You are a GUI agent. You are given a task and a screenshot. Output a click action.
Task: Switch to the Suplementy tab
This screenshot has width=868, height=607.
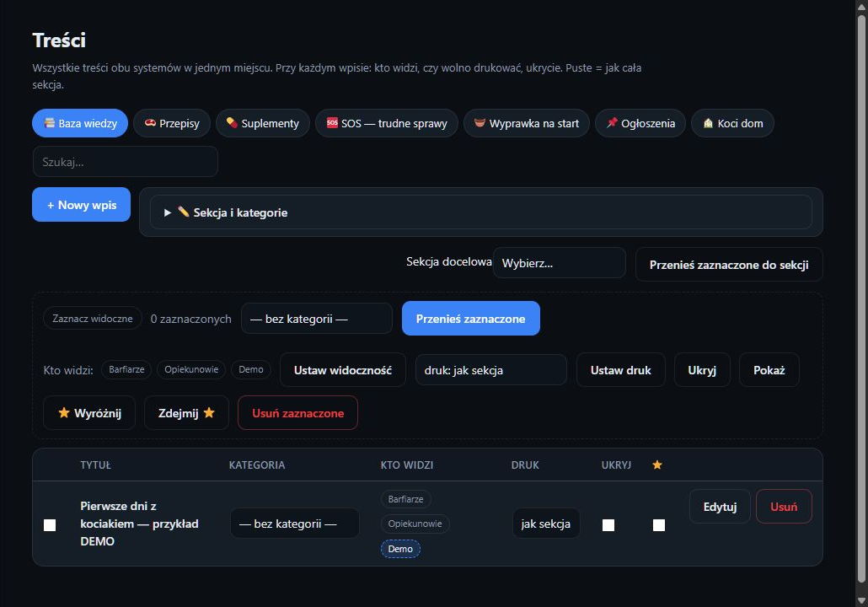[263, 123]
